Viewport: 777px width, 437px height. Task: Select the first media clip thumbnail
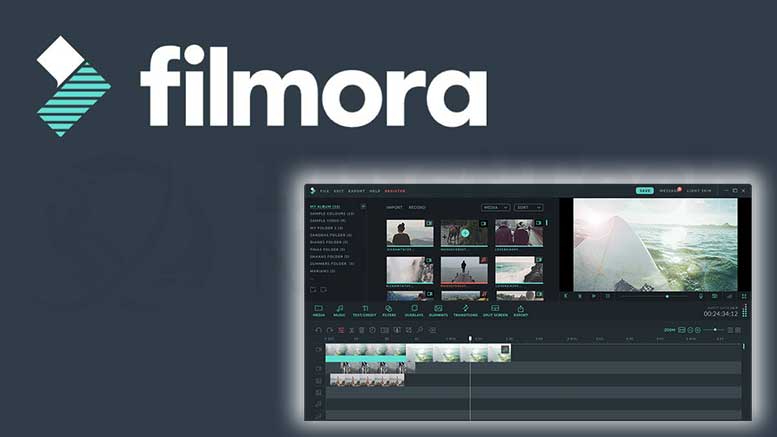tap(410, 234)
